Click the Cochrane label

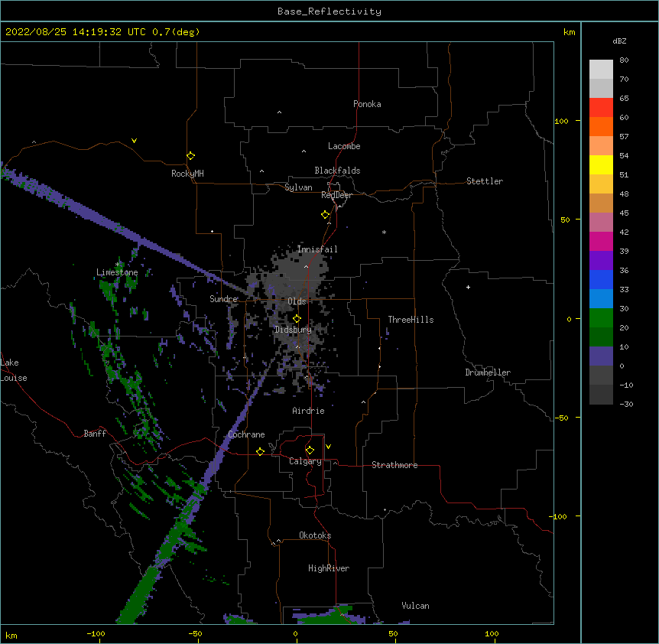[x=246, y=434]
